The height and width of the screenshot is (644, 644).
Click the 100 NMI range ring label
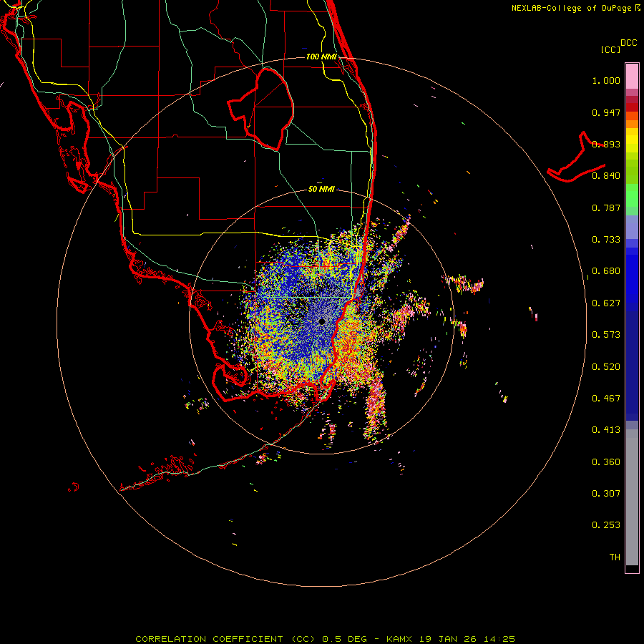pyautogui.click(x=321, y=57)
